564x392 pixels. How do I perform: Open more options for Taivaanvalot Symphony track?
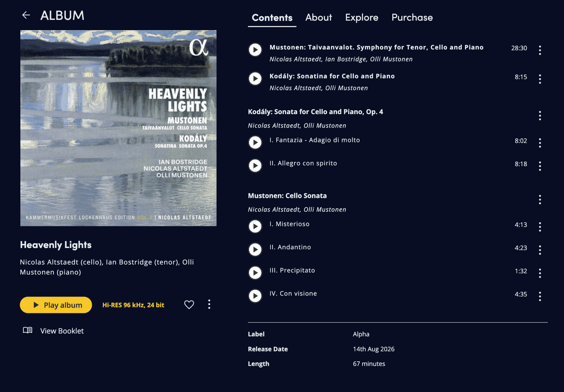pos(540,50)
